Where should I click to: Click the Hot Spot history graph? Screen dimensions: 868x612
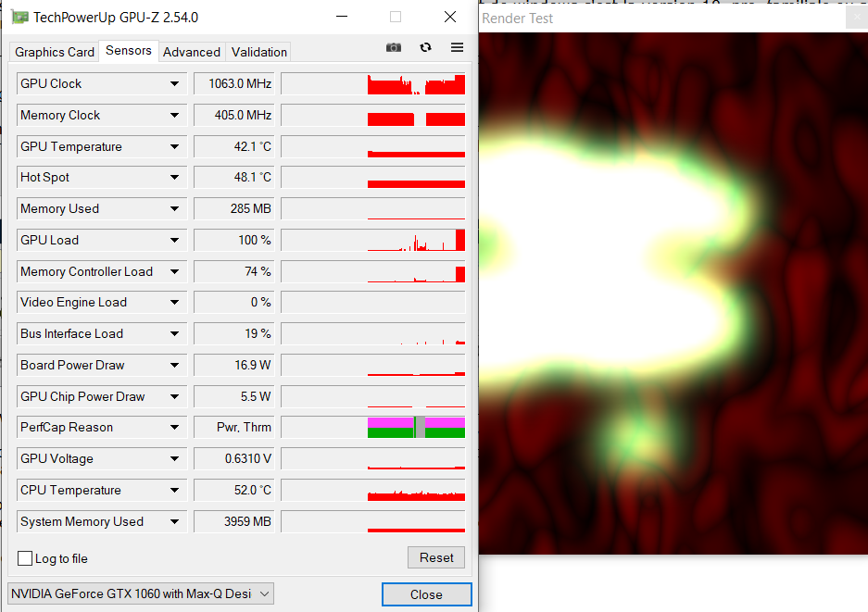pos(373,177)
